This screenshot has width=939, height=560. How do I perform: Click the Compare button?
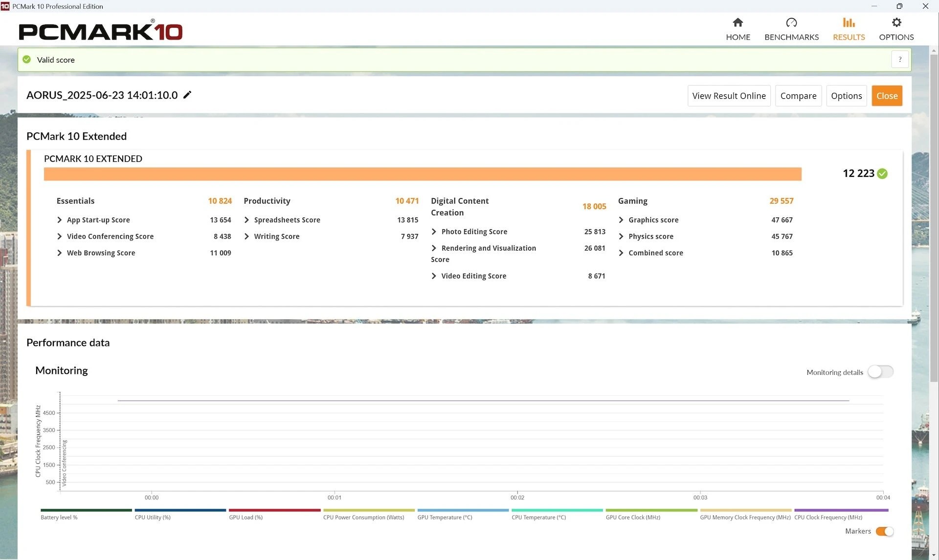click(x=798, y=96)
